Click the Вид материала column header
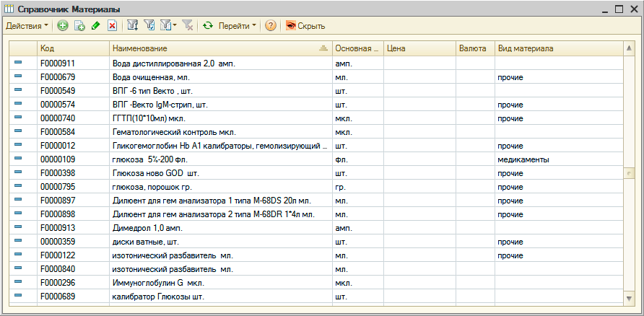Screen dimensions: 644x316 click(556, 48)
